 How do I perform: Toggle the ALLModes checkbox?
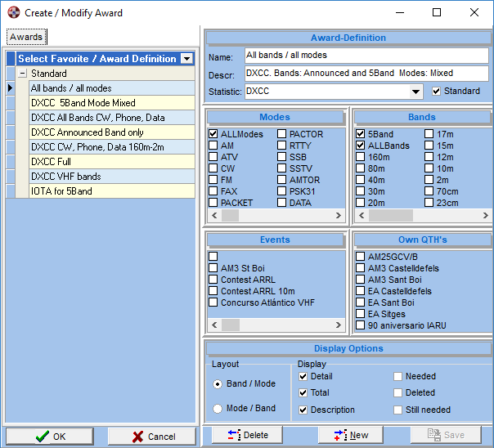tap(213, 134)
